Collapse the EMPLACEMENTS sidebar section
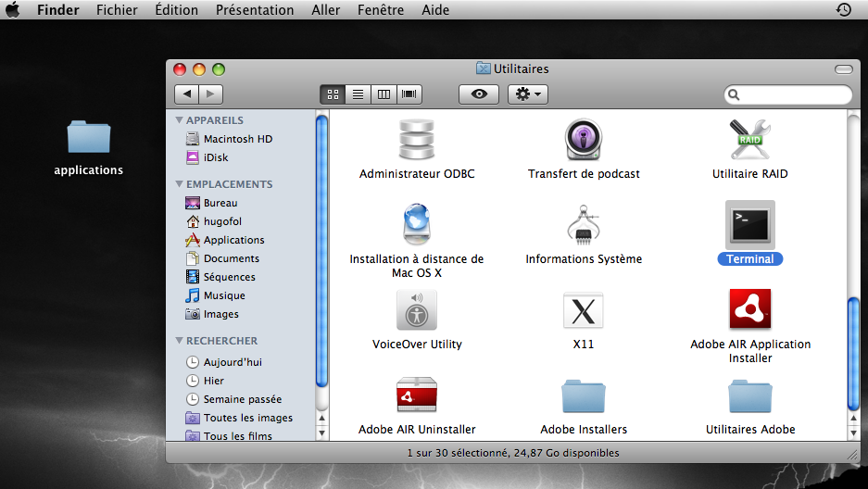The image size is (868, 489). pos(180,183)
